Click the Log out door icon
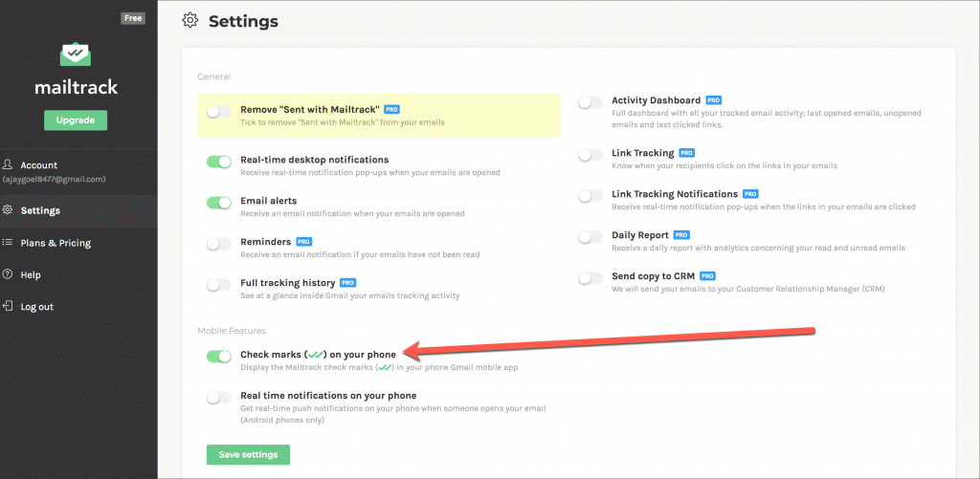The image size is (980, 479). pyautogui.click(x=9, y=307)
